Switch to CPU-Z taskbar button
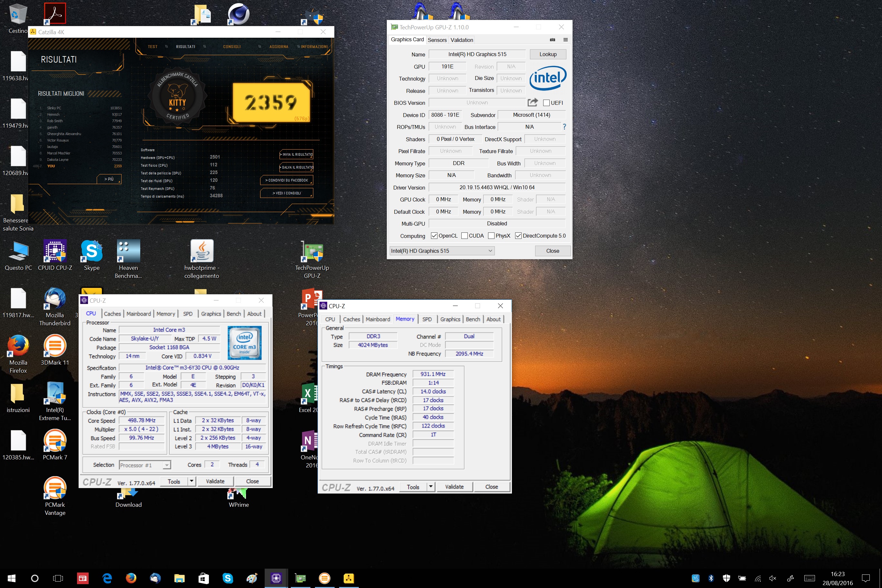The height and width of the screenshot is (588, 882). (x=276, y=578)
